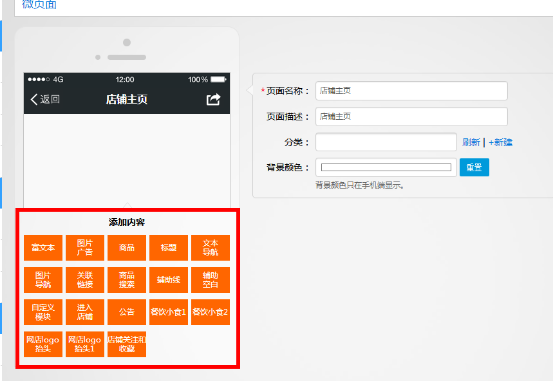Image resolution: width=554 pixels, height=382 pixels.
Task: Insert the 网店logo抬头 header module
Action: coord(43,344)
